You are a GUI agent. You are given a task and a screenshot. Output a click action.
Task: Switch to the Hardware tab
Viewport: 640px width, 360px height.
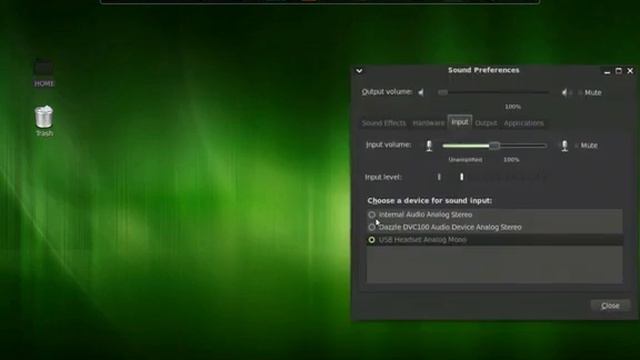[x=428, y=123]
